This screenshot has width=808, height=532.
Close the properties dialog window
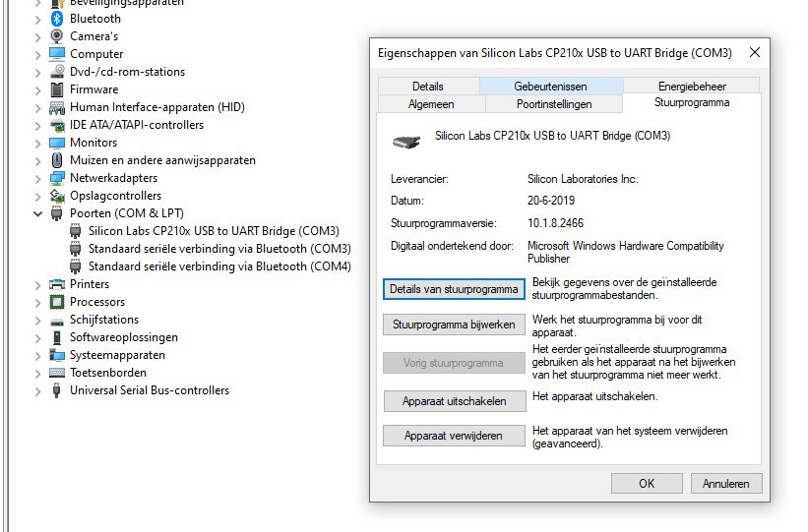click(755, 52)
